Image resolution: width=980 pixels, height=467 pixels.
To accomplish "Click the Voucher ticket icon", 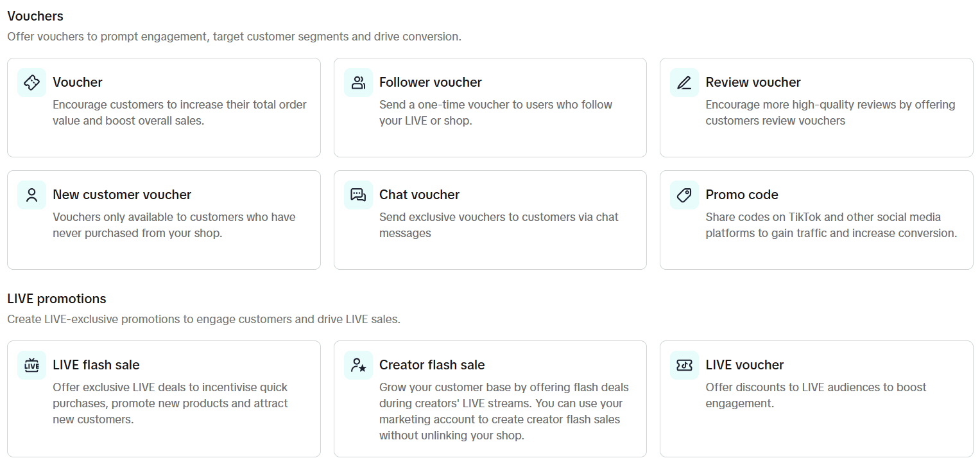I will (x=31, y=82).
